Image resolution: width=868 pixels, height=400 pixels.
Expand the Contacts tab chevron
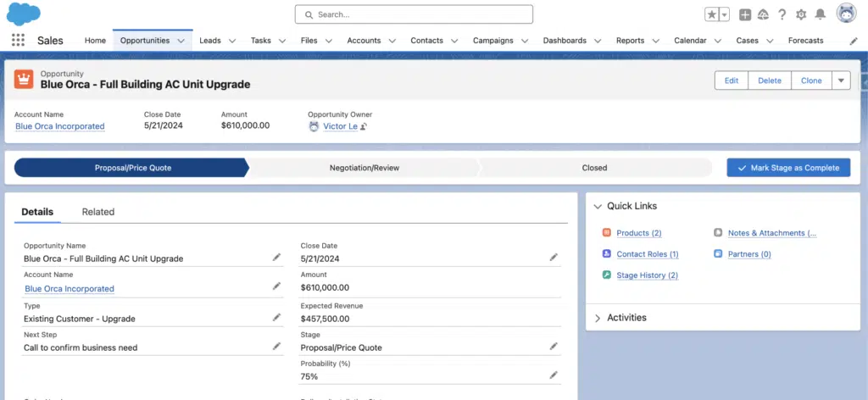pyautogui.click(x=454, y=41)
